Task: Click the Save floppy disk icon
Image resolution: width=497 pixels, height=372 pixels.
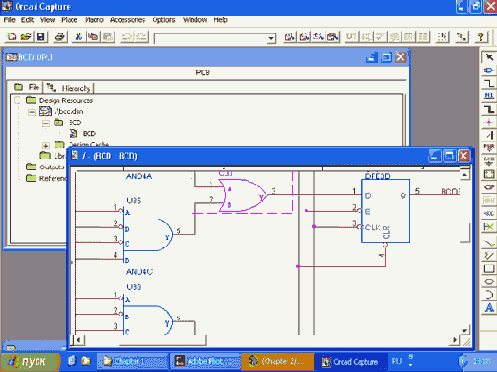Action: (41, 37)
